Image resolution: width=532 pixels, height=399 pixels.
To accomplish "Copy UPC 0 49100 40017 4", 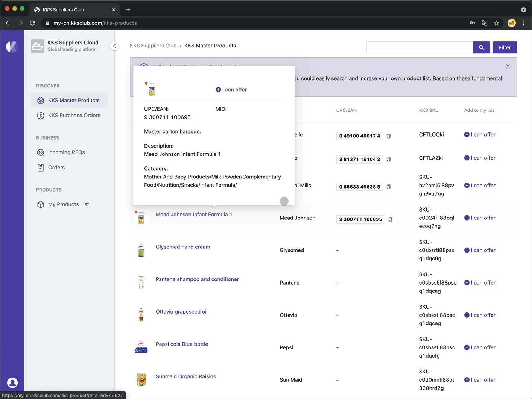I will point(389,136).
